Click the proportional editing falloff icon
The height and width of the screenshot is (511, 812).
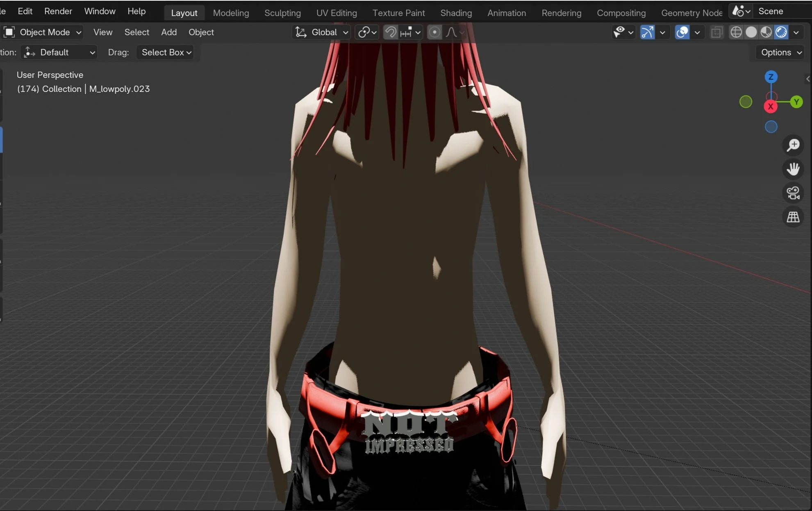[x=451, y=32]
